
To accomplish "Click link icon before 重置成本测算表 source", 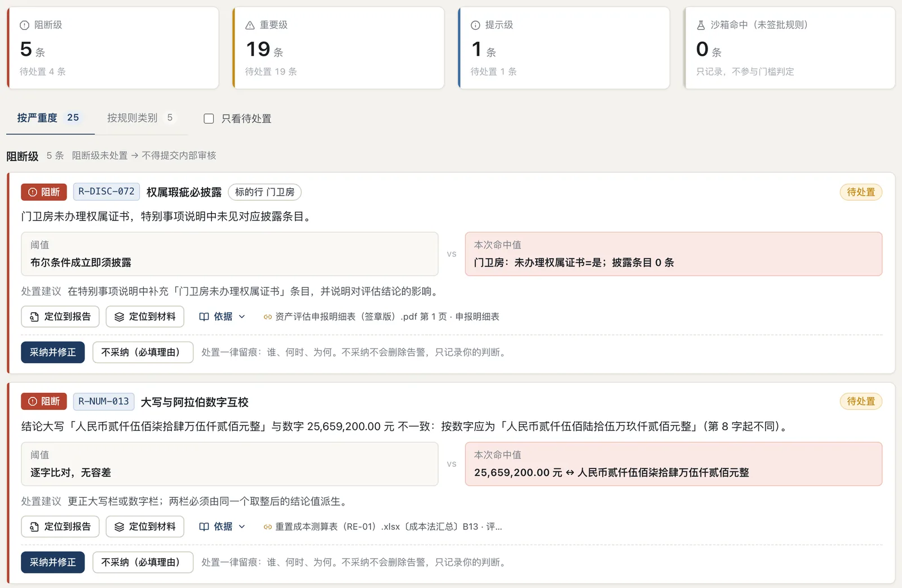I will [x=268, y=527].
